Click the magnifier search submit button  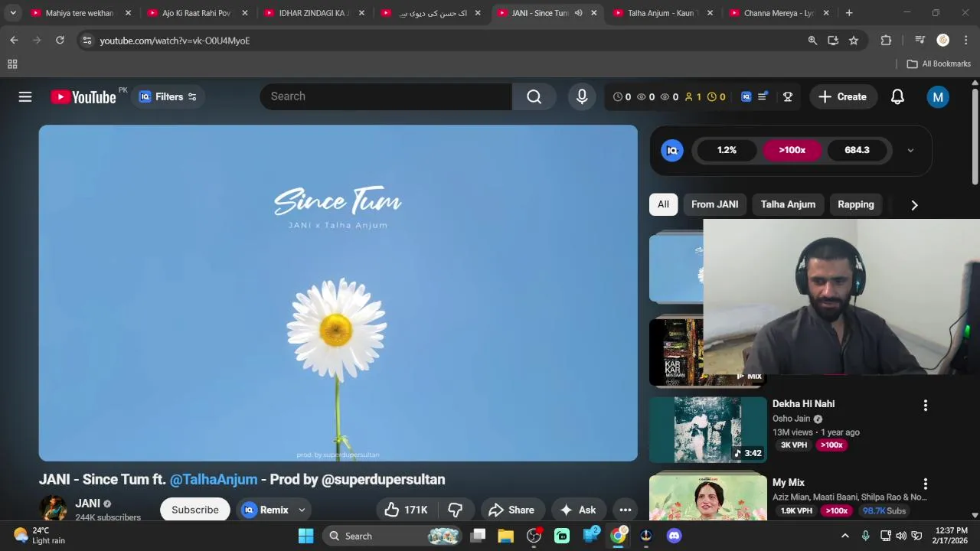(x=534, y=96)
